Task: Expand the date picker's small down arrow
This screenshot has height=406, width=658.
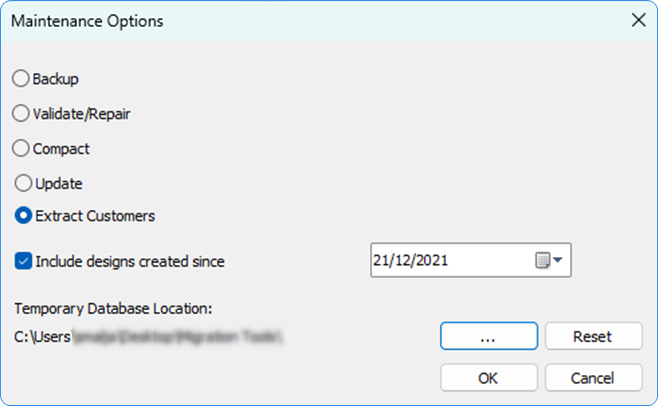Action: 558,261
